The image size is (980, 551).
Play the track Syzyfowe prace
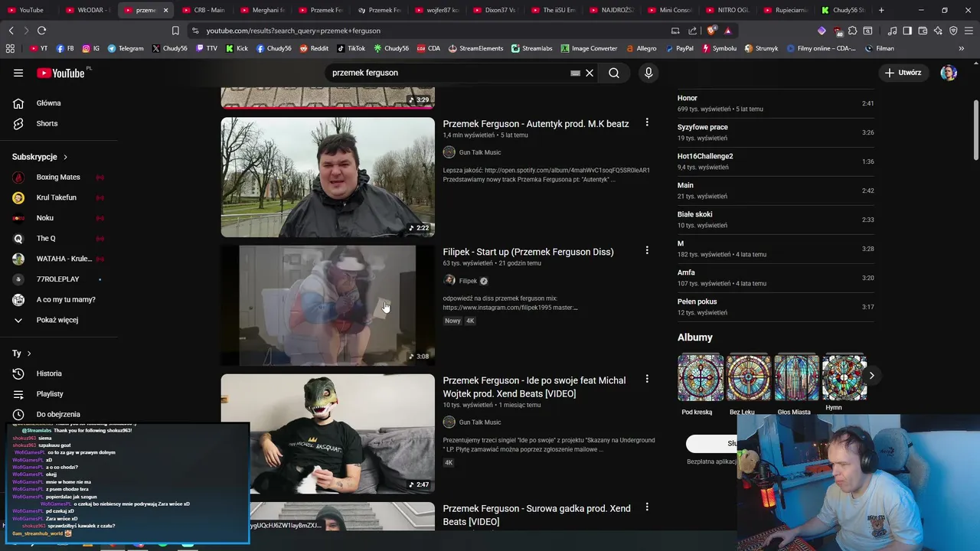[775, 132]
